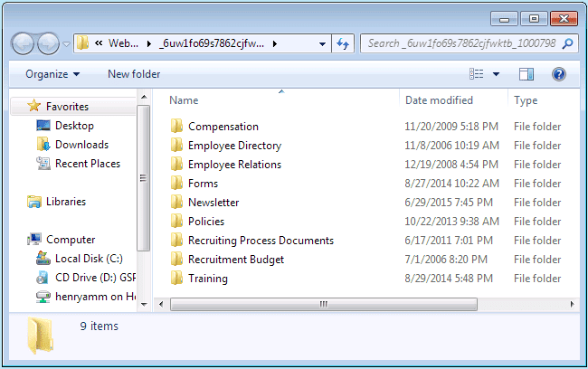588x369 pixels.
Task: Click the horizontal scrollbar thumb
Action: (324, 304)
